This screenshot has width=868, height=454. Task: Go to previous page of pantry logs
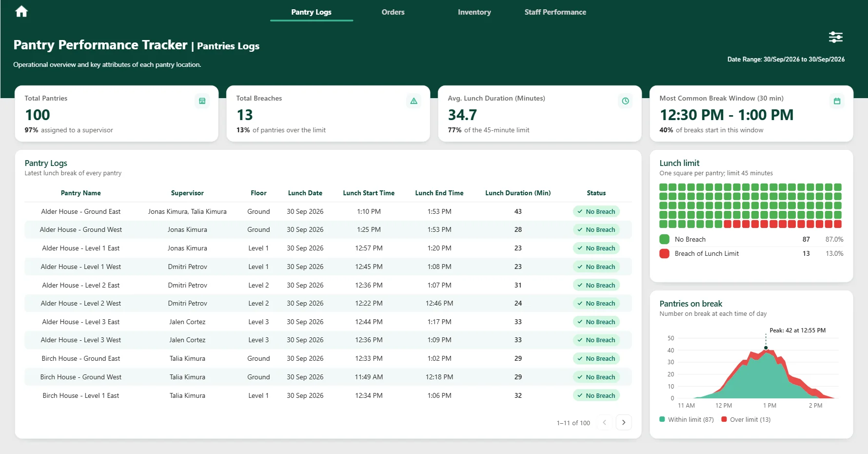[x=604, y=422]
